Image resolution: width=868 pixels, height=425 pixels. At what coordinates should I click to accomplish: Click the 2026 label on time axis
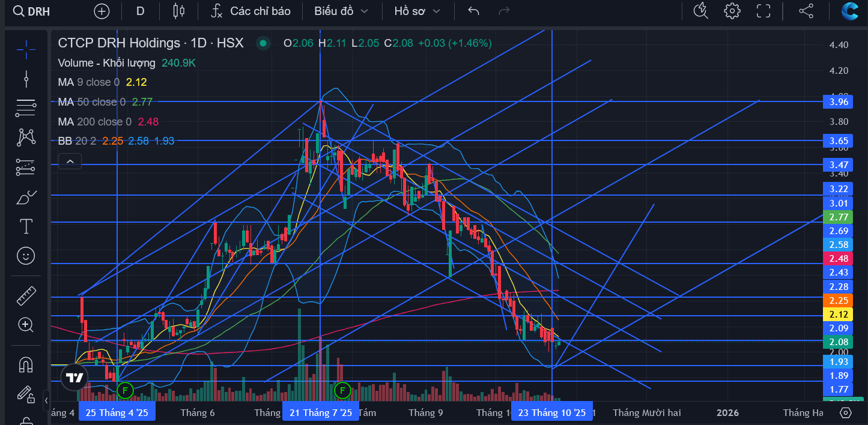[x=727, y=412]
